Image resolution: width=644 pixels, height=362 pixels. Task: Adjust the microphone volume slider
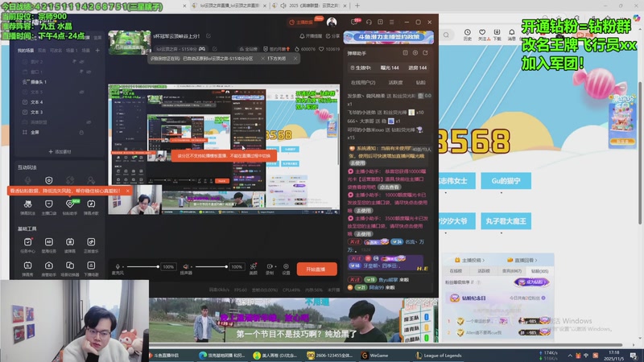point(142,267)
